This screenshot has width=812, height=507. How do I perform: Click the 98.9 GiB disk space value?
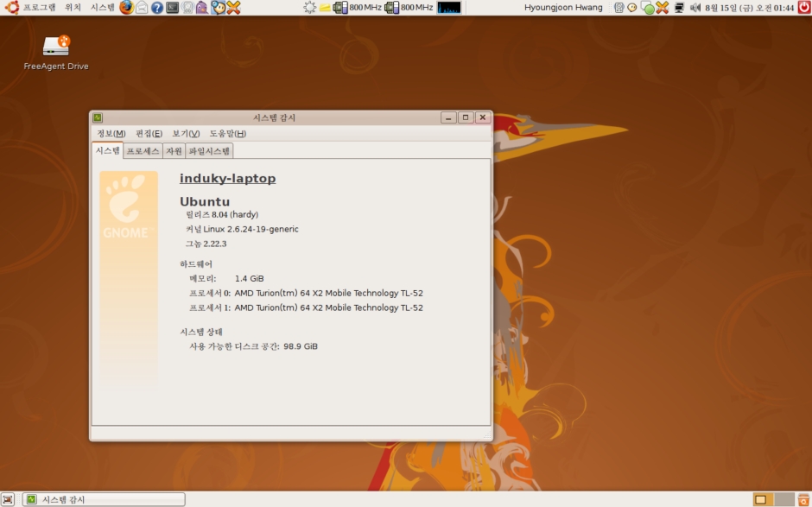301,346
